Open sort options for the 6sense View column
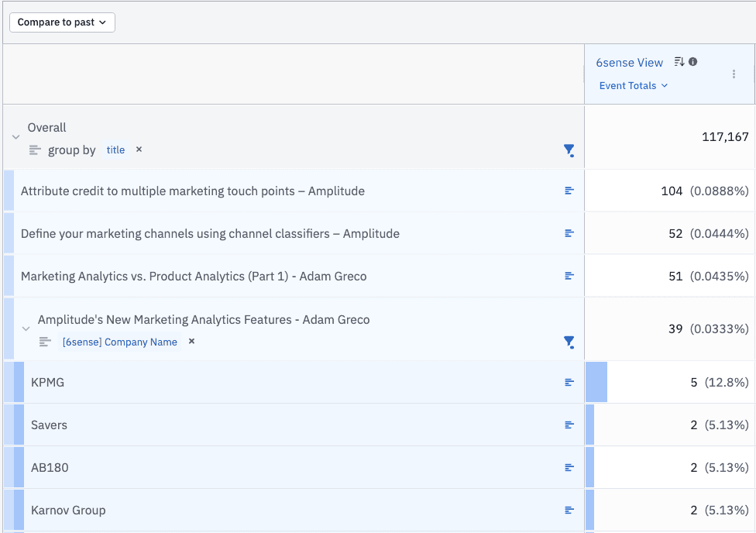The width and height of the screenshot is (756, 533). pos(678,62)
